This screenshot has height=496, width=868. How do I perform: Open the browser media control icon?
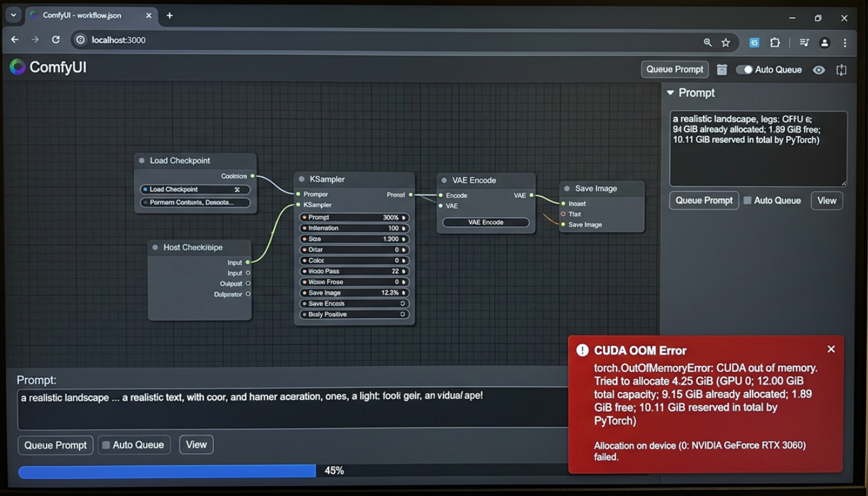tap(804, 42)
